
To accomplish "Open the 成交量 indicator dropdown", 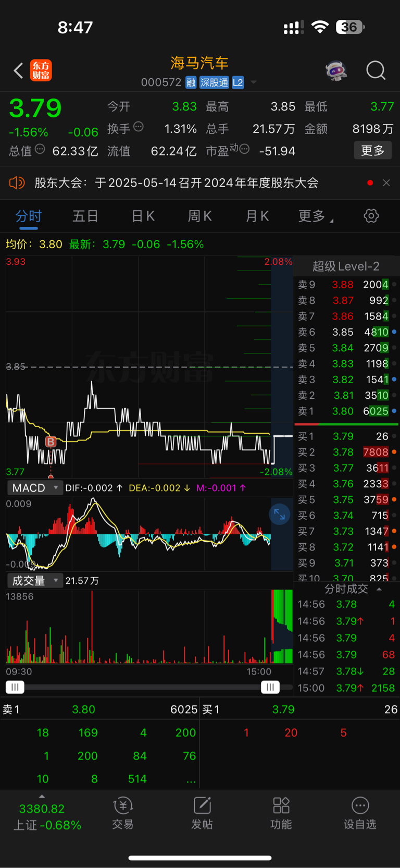I will [35, 580].
